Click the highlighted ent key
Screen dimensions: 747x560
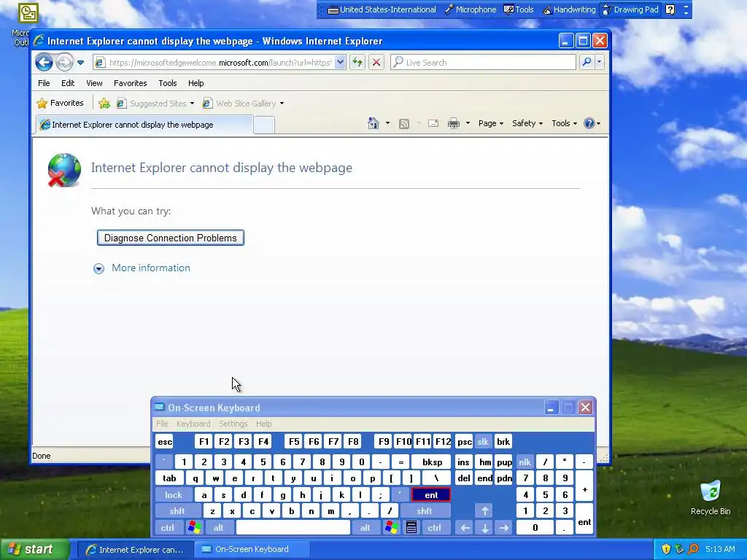(x=431, y=495)
